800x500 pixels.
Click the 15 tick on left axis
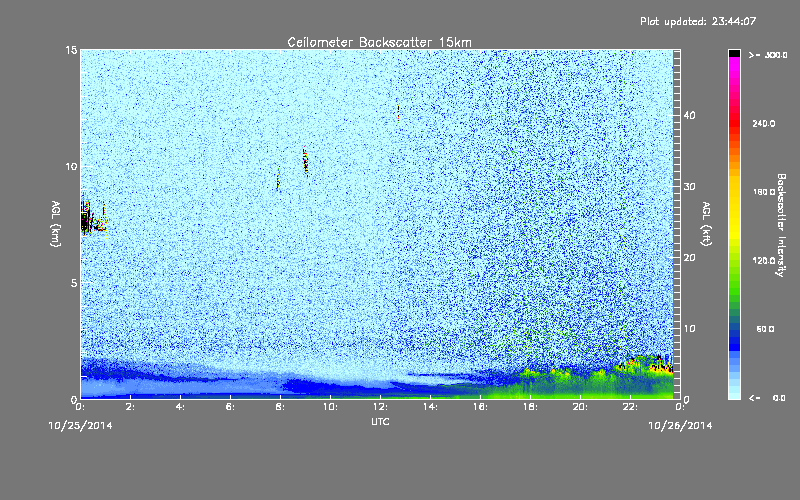[x=71, y=50]
